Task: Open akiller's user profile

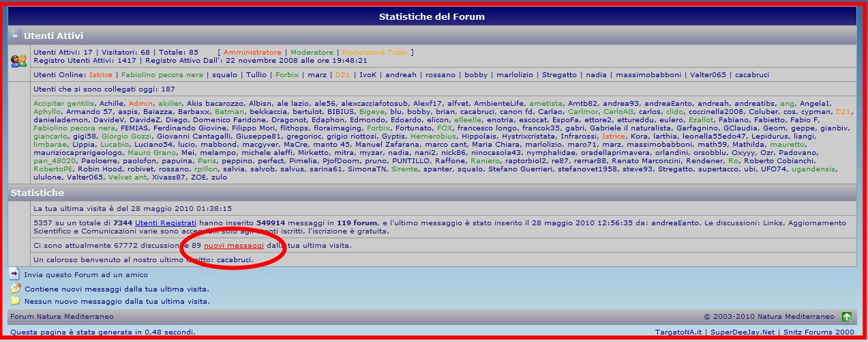Action: 170,102
